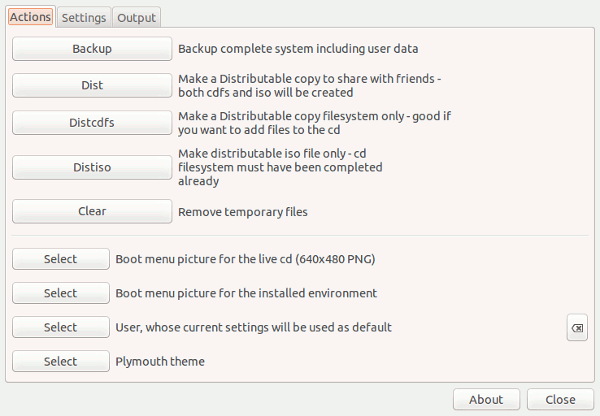The width and height of the screenshot is (600, 416).
Task: Click the "Backup complete system" description text
Action: (x=297, y=48)
